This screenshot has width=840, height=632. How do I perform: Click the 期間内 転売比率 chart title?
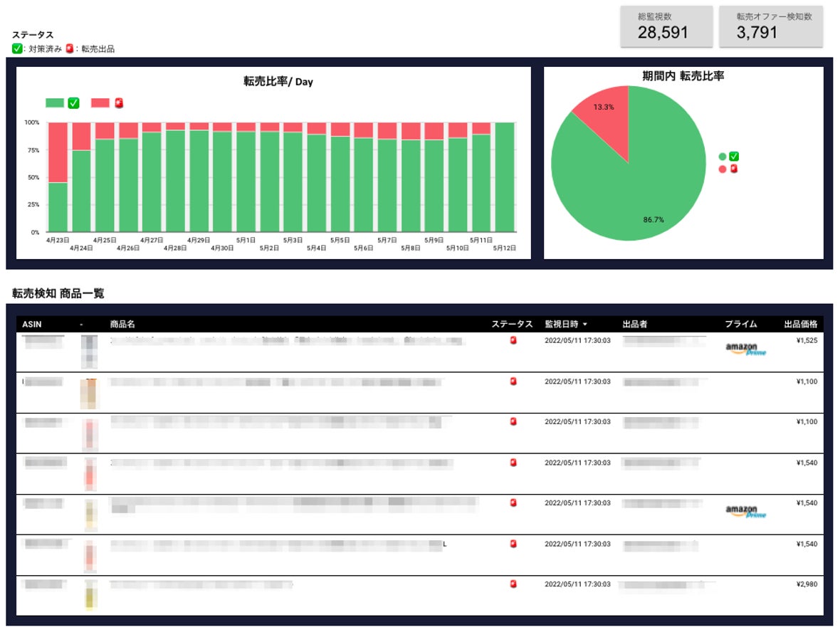(683, 76)
